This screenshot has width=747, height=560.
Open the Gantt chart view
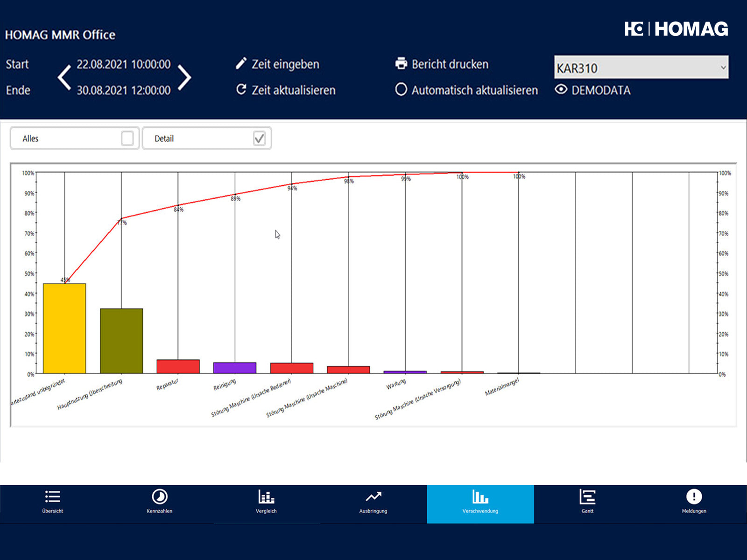pos(587,497)
